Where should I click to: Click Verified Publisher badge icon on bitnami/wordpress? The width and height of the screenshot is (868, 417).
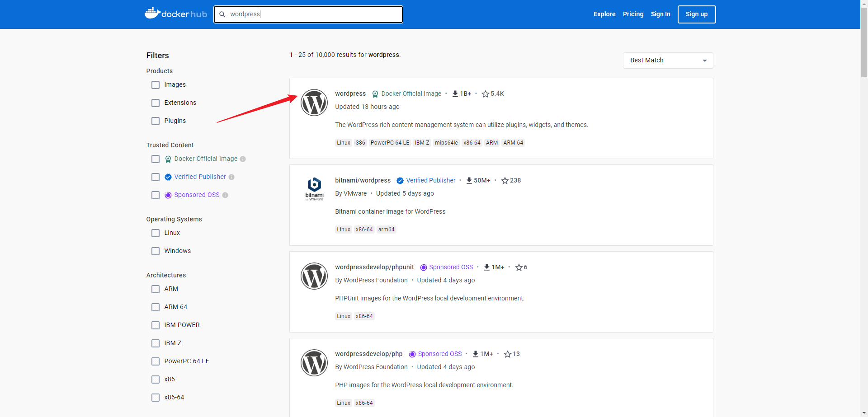pos(400,181)
